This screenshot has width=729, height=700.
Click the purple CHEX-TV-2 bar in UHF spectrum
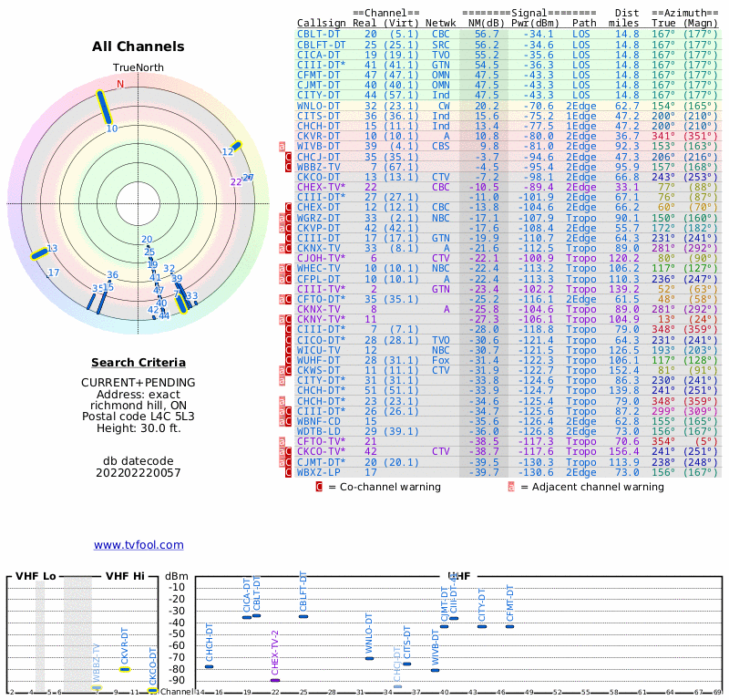tap(275, 680)
